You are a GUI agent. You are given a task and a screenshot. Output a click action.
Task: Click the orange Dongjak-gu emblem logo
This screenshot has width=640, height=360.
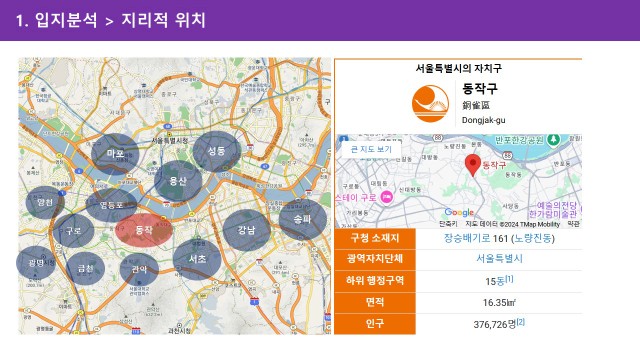[x=430, y=104]
